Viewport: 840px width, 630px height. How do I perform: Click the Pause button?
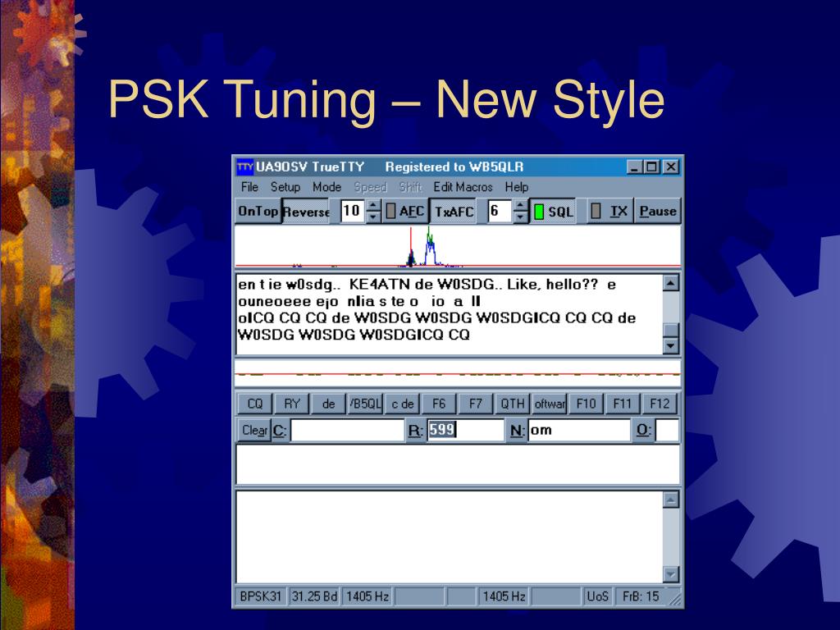point(658,211)
